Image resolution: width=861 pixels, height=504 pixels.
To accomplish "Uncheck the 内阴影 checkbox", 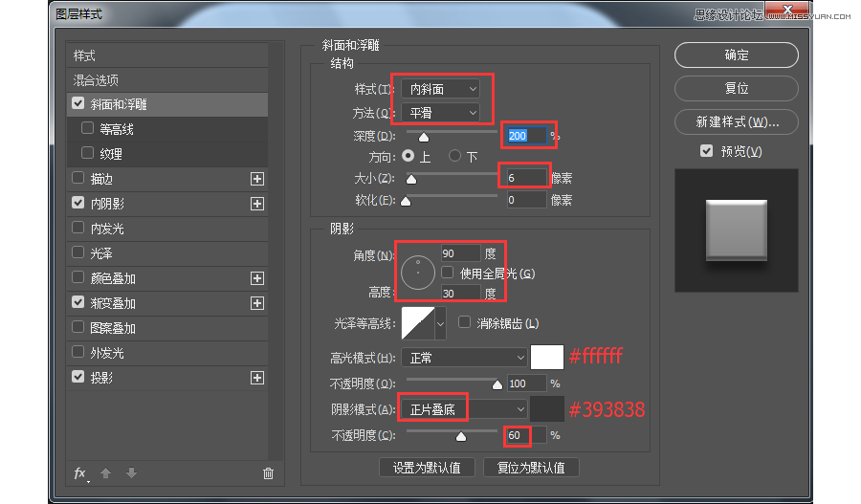I will 78,203.
